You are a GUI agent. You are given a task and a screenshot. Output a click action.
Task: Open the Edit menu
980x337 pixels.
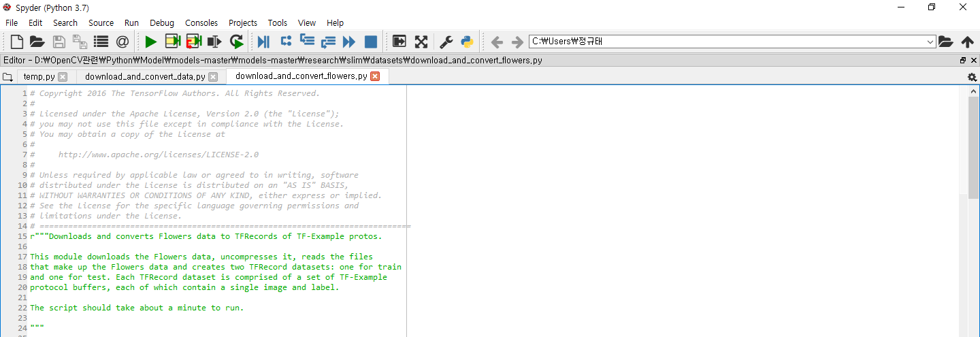pyautogui.click(x=35, y=22)
